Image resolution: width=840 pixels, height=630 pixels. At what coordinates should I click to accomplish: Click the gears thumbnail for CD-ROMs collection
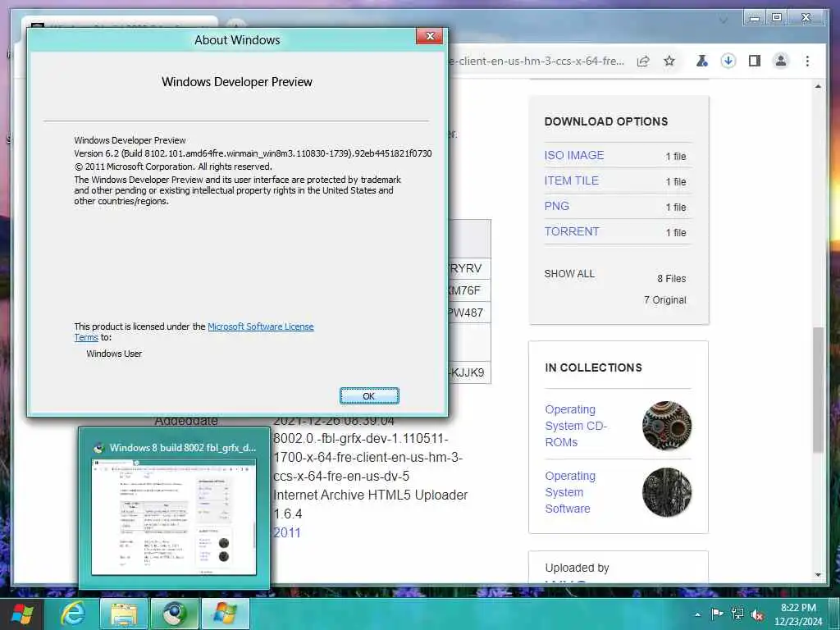coord(666,426)
